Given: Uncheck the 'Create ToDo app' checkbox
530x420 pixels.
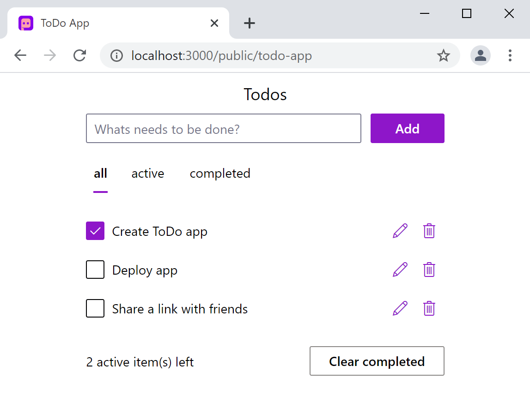Looking at the screenshot, I should (x=95, y=231).
